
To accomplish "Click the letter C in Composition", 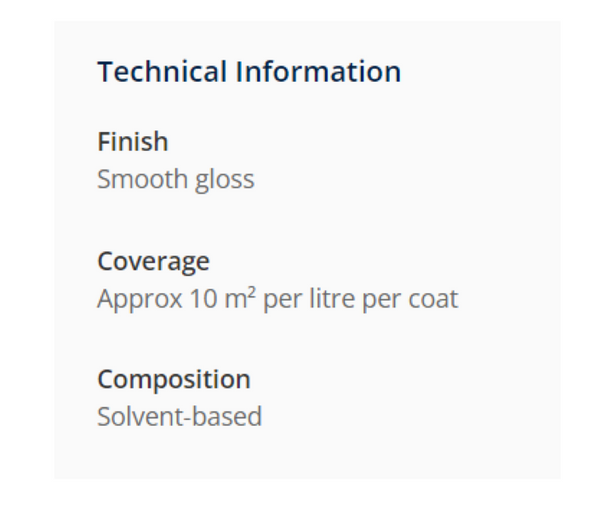I will (104, 380).
